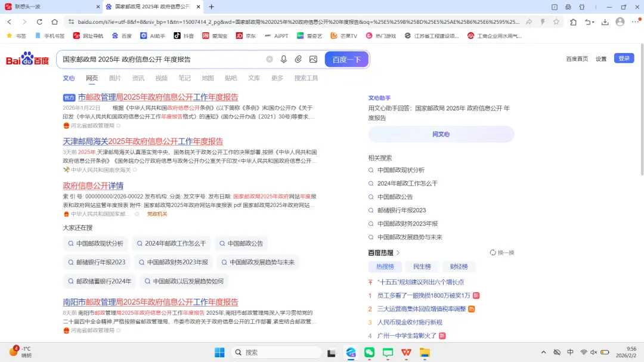Open downloads icon in toolbar
Image resolution: width=644 pixels, height=362 pixels.
coord(605,22)
